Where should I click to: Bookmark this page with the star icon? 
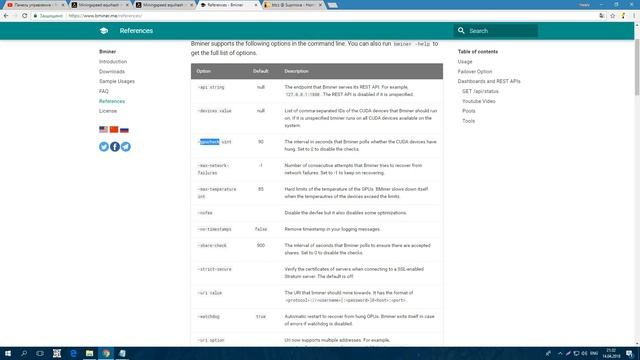click(x=613, y=16)
